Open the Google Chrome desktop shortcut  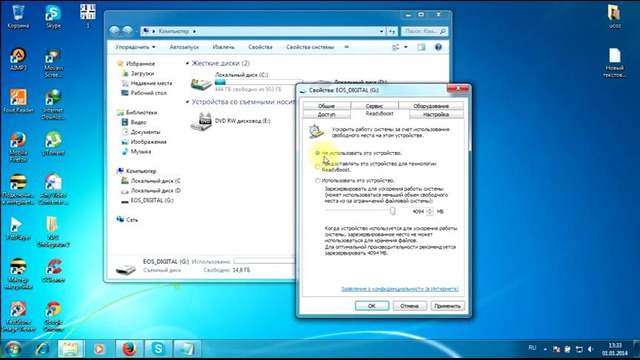(53, 317)
